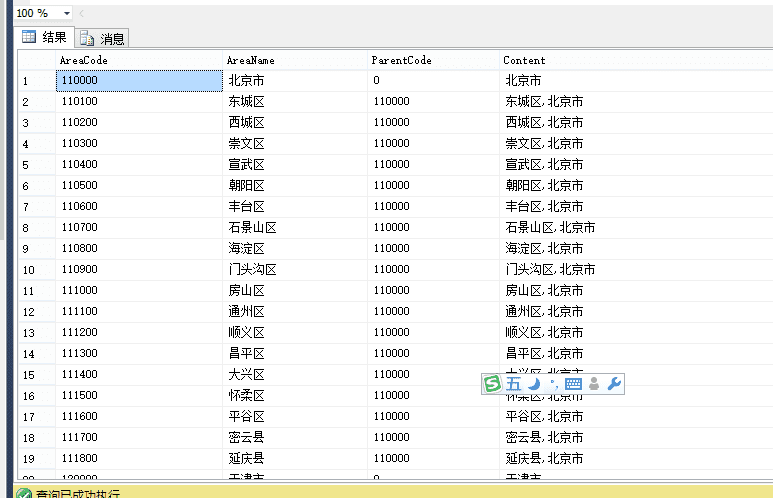Select the AreaName column header
The height and width of the screenshot is (498, 773).
click(295, 60)
